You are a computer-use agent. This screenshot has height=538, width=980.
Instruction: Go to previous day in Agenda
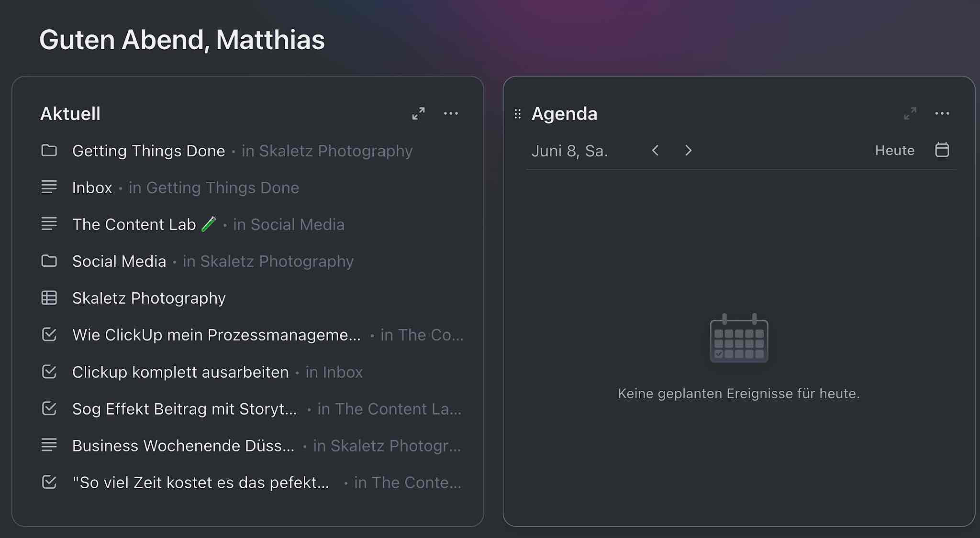[656, 151]
